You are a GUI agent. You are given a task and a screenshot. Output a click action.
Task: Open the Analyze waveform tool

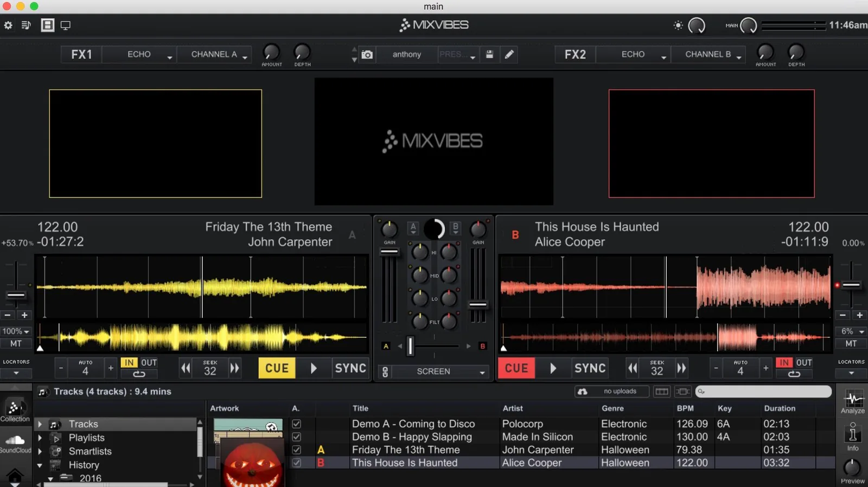tap(853, 402)
